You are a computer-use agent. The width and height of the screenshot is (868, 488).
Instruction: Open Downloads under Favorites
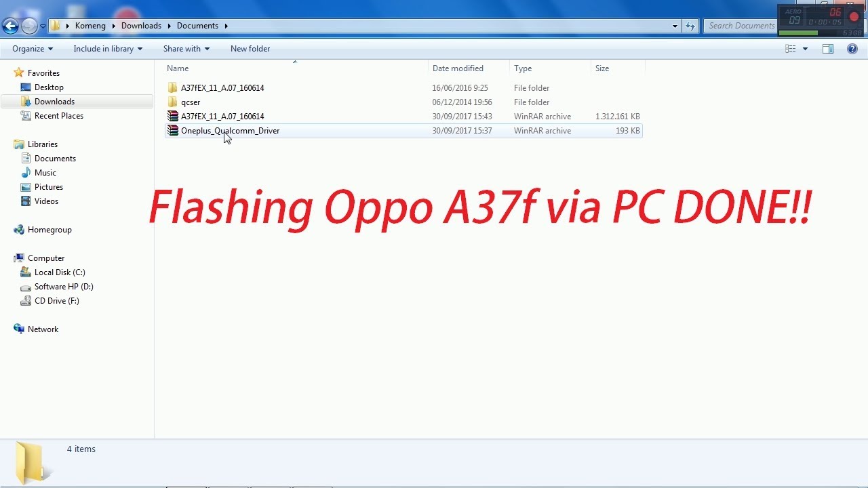click(x=54, y=102)
